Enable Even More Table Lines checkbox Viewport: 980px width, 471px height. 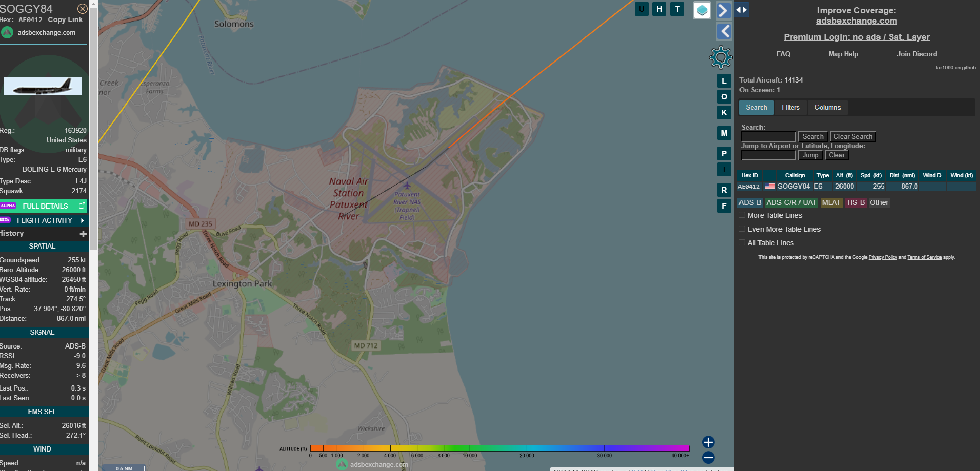[x=742, y=229]
